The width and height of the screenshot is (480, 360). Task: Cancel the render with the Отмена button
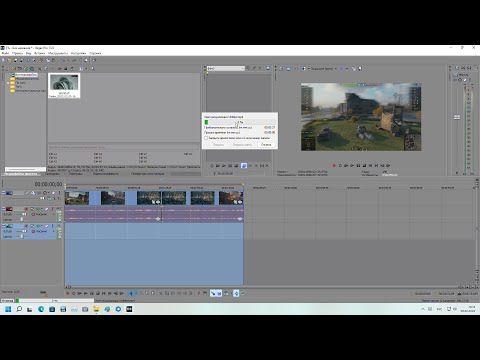click(x=266, y=145)
